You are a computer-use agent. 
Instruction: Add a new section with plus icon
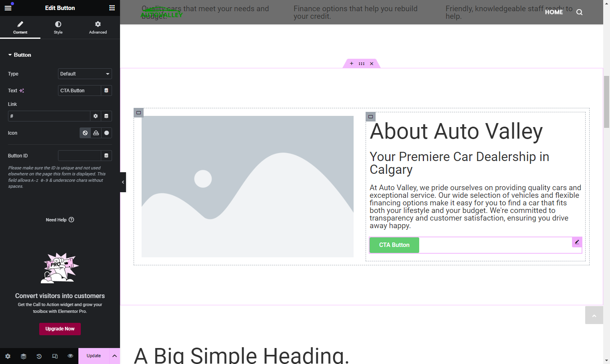352,64
